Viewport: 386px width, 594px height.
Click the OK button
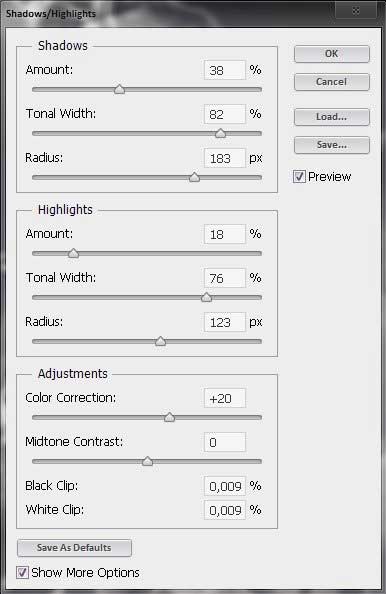pyautogui.click(x=331, y=54)
